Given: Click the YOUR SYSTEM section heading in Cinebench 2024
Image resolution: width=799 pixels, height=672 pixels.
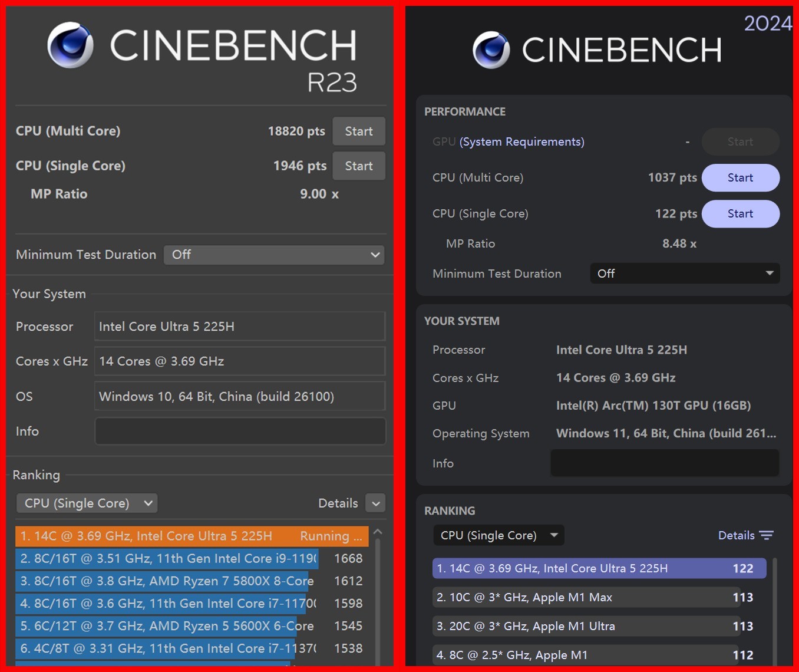Looking at the screenshot, I should coord(462,321).
